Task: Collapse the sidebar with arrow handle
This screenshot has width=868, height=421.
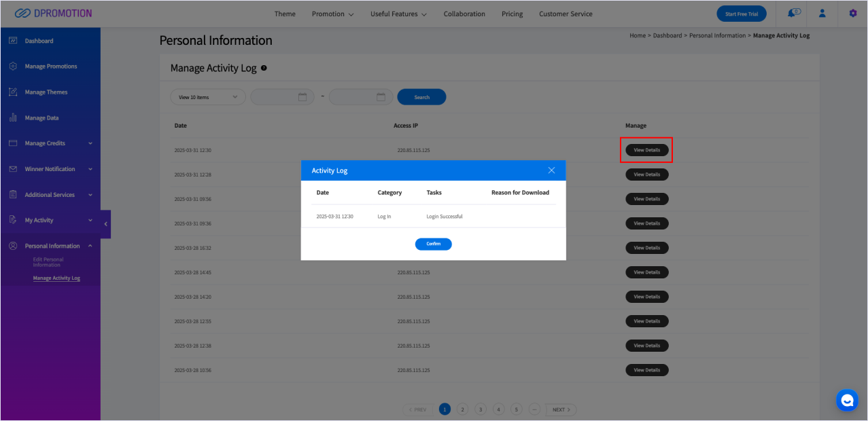Action: [x=105, y=224]
